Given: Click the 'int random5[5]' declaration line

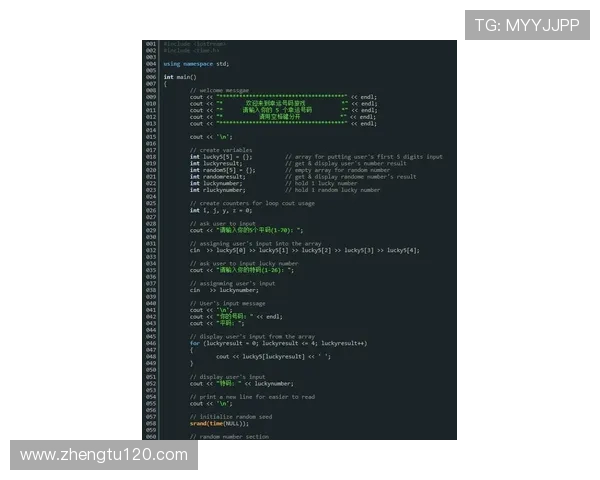Looking at the screenshot, I should tap(222, 170).
